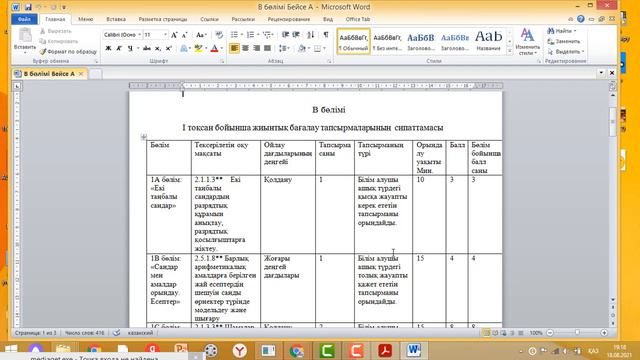The height and width of the screenshot is (360, 640).
Task: Select the Название style
Action: tap(488, 41)
